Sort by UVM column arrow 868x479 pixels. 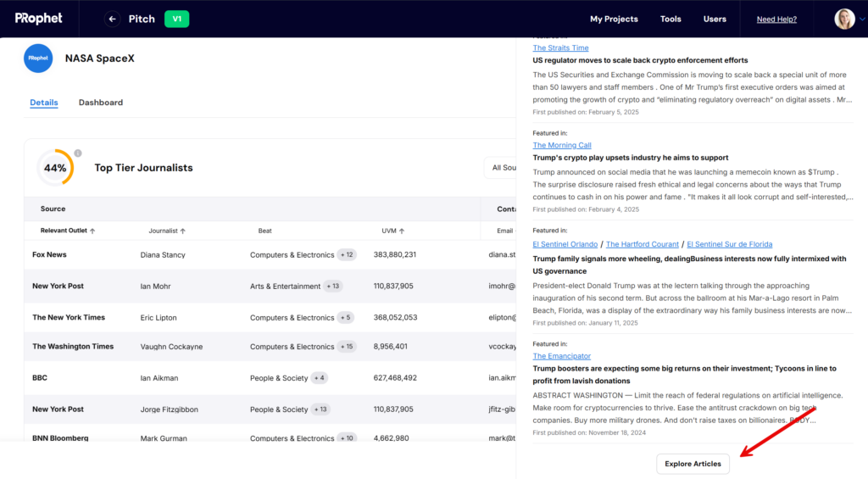(402, 231)
